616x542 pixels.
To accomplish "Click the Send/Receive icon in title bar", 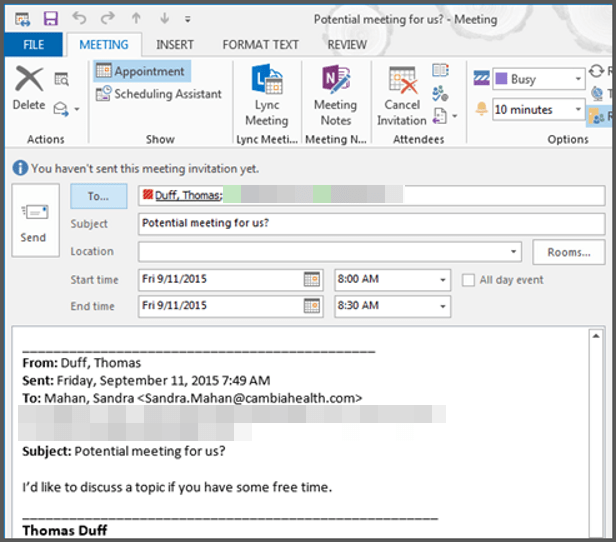I will tap(22, 18).
